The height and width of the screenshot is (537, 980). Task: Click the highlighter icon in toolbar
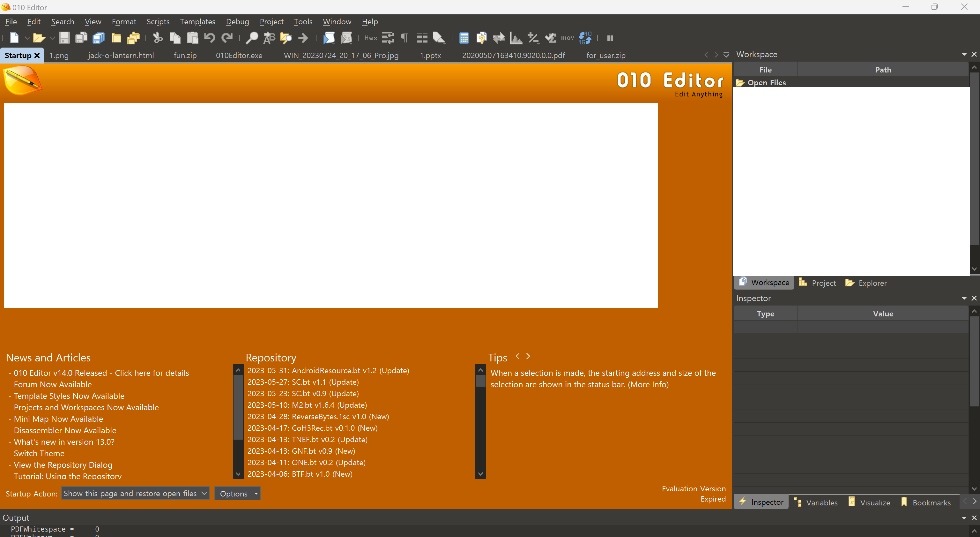(x=439, y=38)
